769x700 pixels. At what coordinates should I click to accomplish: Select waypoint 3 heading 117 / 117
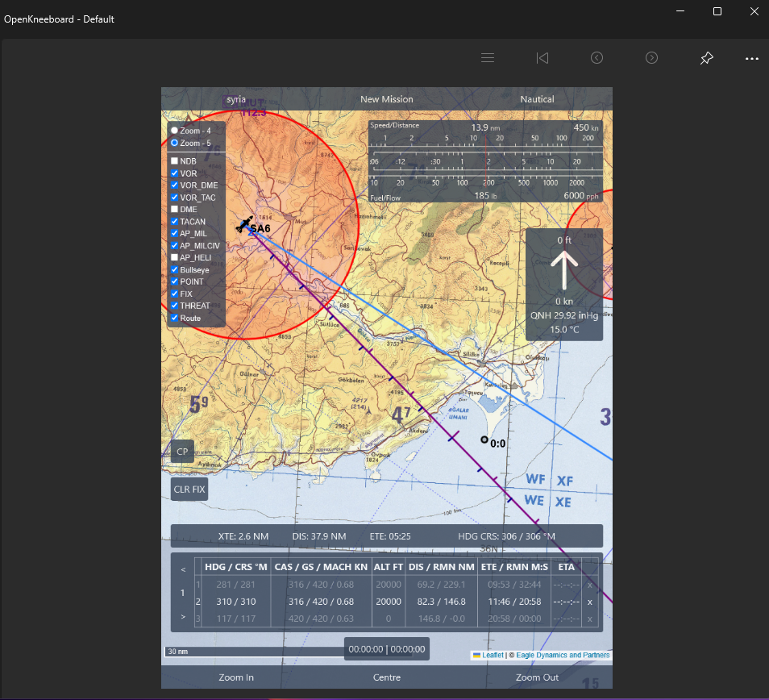(236, 619)
